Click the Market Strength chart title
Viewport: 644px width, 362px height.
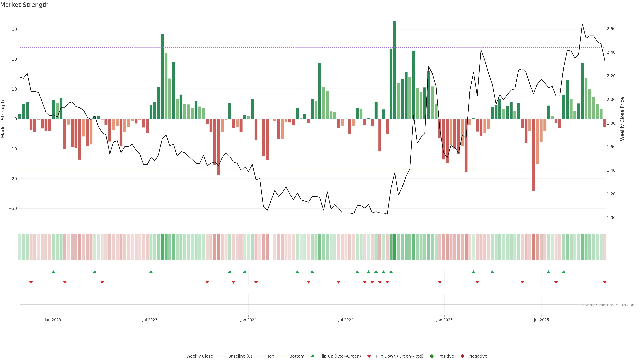(24, 5)
